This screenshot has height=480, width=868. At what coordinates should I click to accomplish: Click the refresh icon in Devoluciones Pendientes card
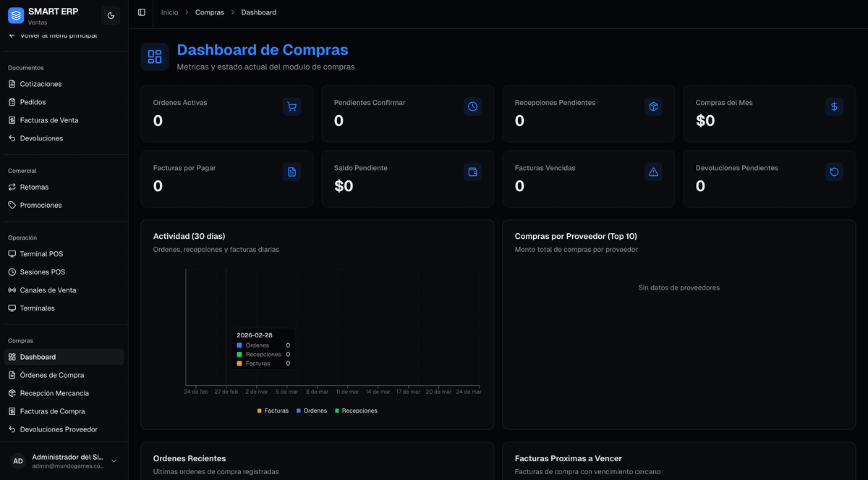pyautogui.click(x=834, y=172)
